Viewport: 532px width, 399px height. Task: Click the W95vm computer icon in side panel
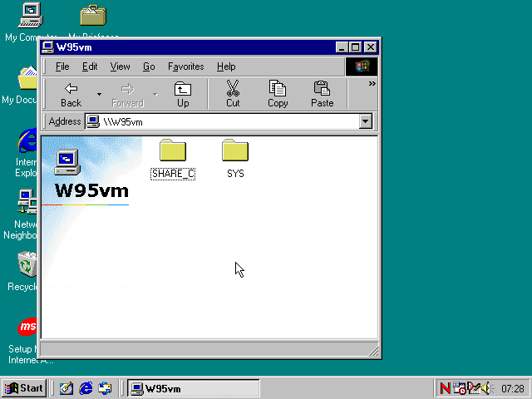coord(67,162)
